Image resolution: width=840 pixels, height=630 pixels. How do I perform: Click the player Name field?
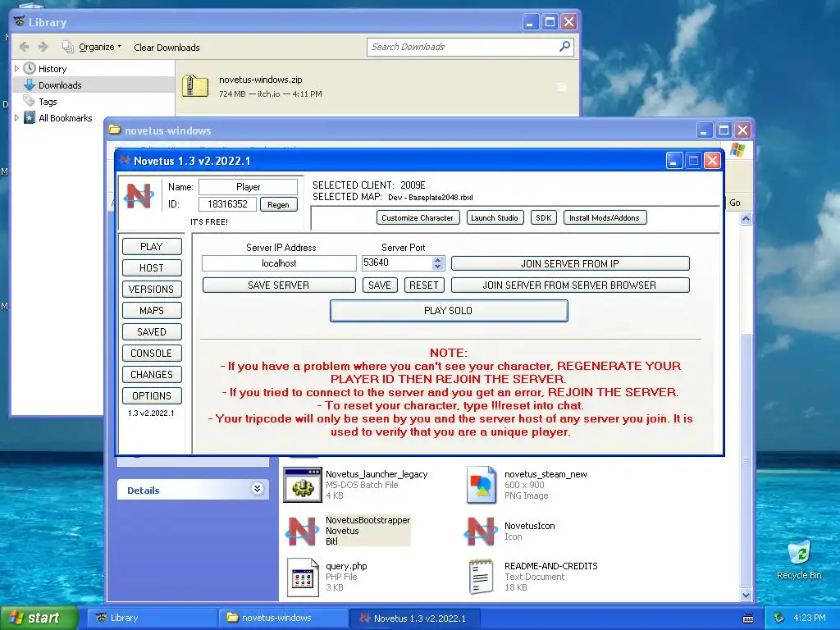coord(248,187)
